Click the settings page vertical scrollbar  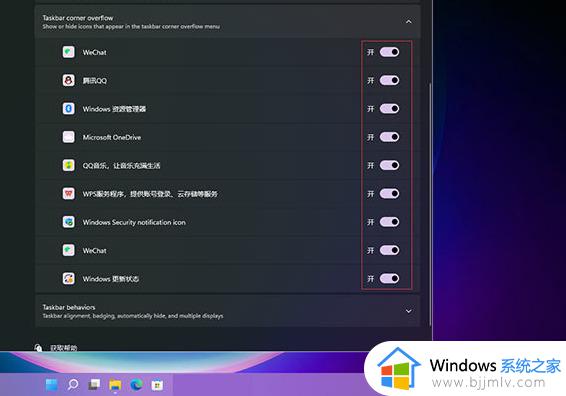[430, 204]
